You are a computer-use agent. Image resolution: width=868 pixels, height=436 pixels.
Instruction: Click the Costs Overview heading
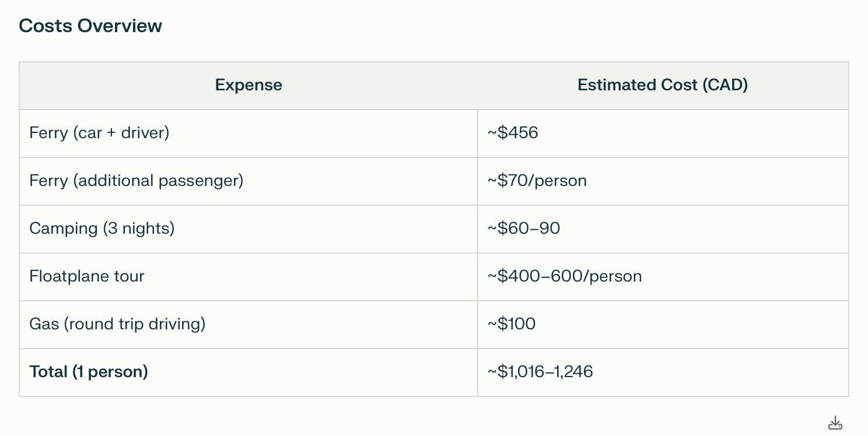click(90, 26)
